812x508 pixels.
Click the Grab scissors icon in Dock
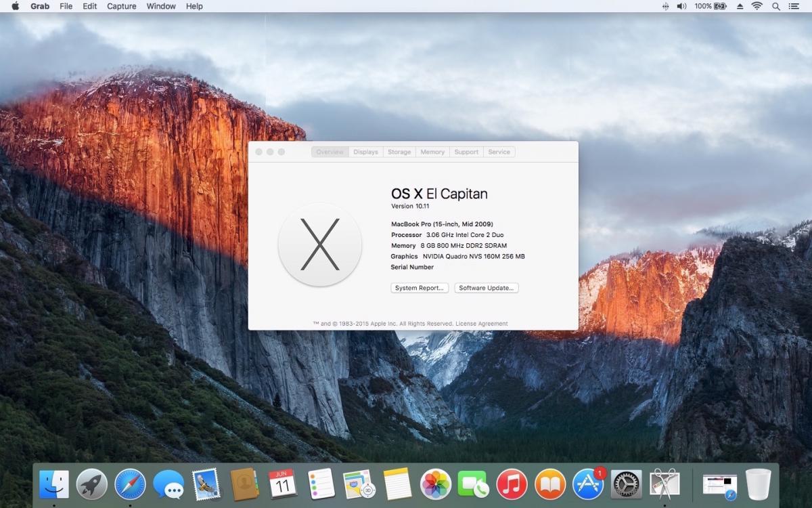pyautogui.click(x=664, y=484)
